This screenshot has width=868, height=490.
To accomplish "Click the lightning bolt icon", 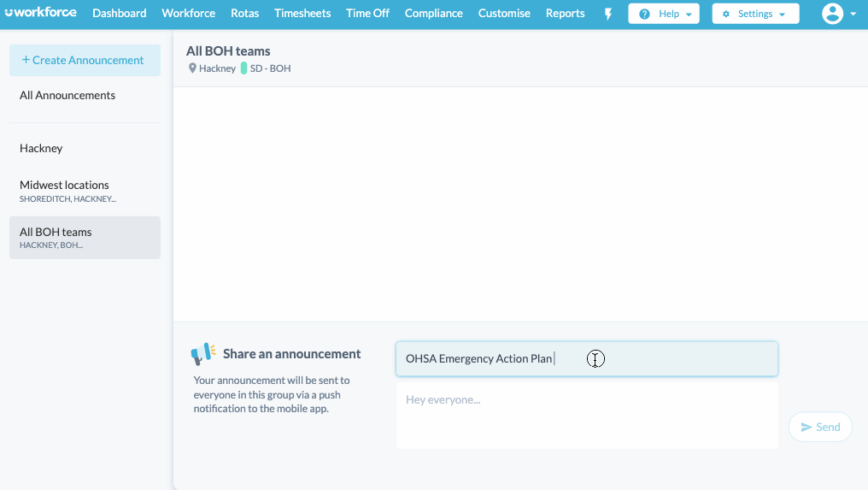I will pos(608,14).
